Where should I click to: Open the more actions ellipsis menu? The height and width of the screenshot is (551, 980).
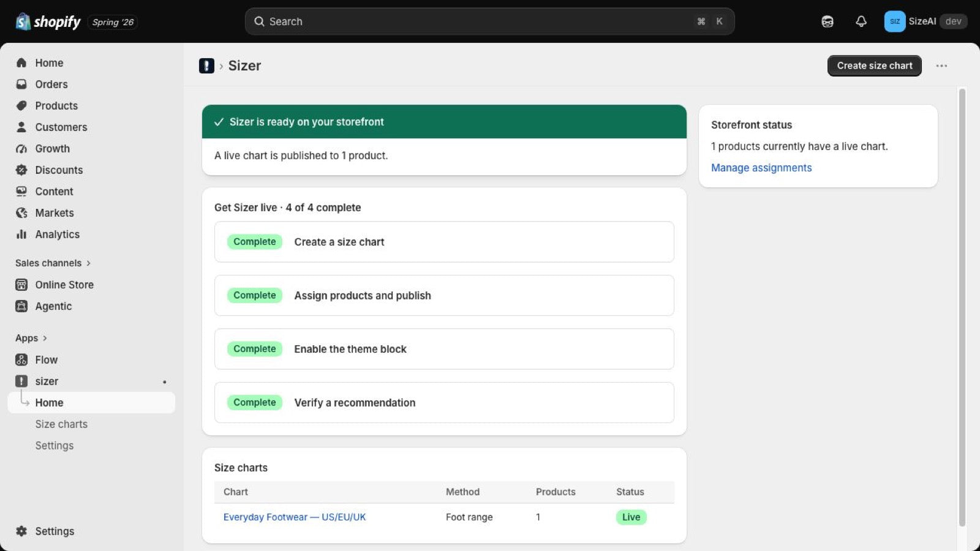941,66
